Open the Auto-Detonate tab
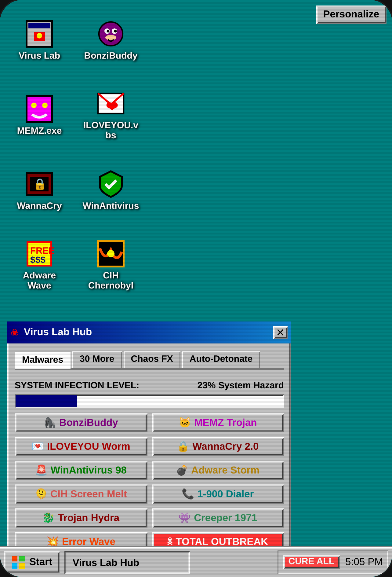 pyautogui.click(x=221, y=359)
